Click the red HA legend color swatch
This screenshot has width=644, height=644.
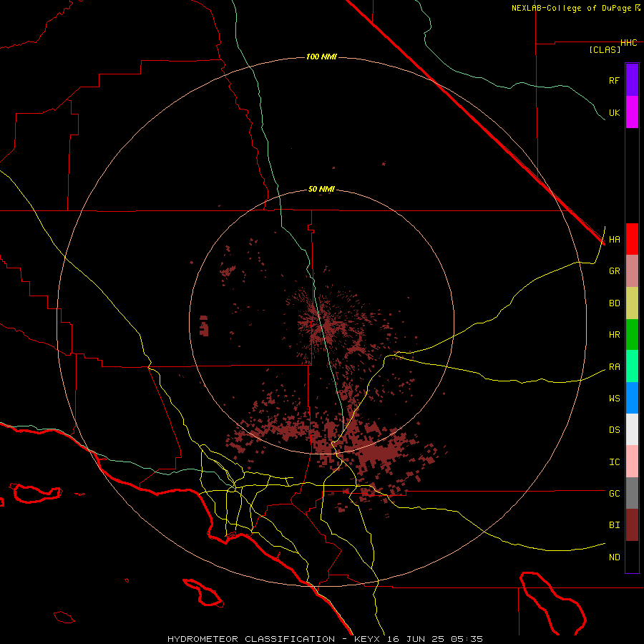[632, 239]
